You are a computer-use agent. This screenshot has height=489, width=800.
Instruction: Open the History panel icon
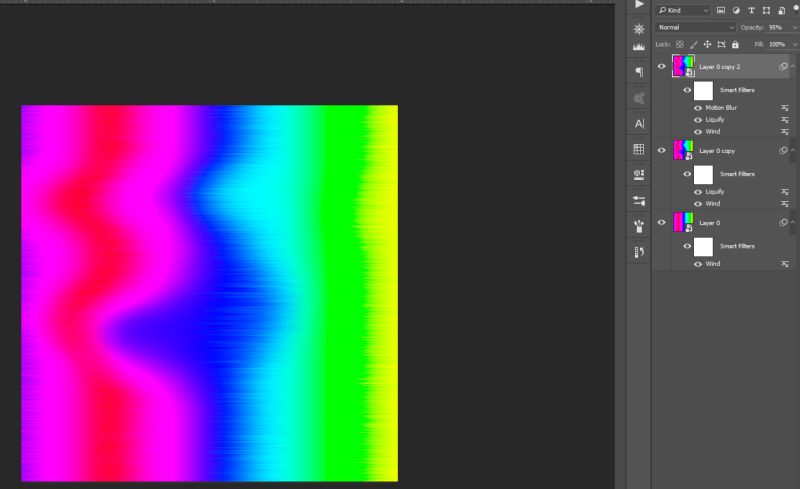coord(639,252)
